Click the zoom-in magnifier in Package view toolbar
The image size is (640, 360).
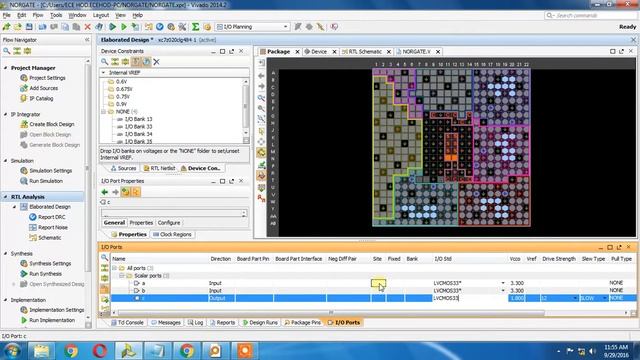coord(261,98)
